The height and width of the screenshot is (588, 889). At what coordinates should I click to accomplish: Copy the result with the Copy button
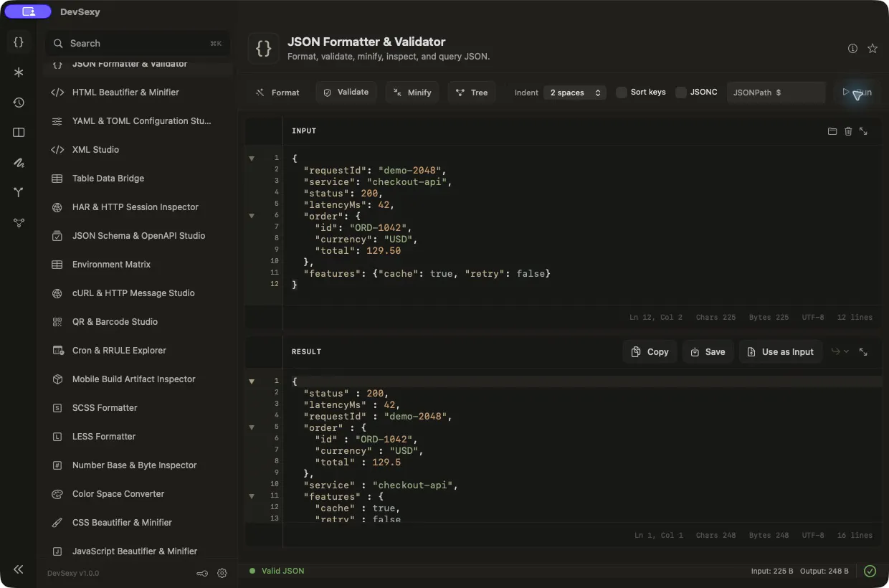point(650,352)
